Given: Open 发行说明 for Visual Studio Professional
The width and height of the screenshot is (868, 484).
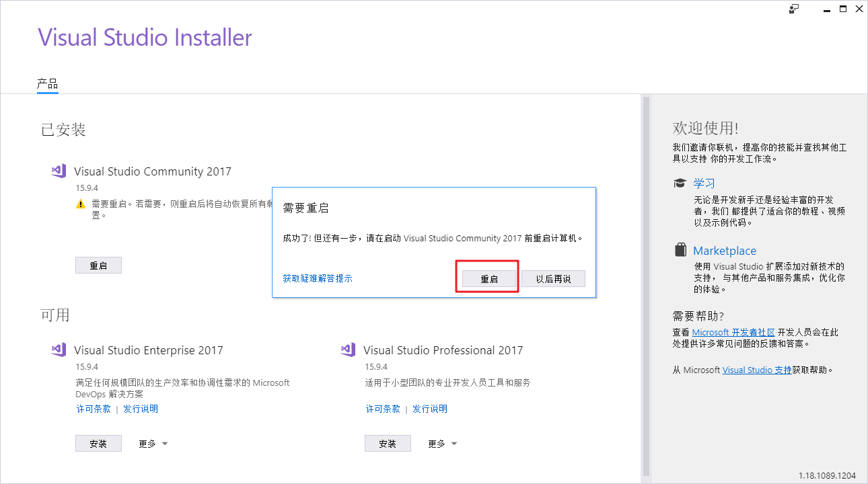Looking at the screenshot, I should 430,409.
